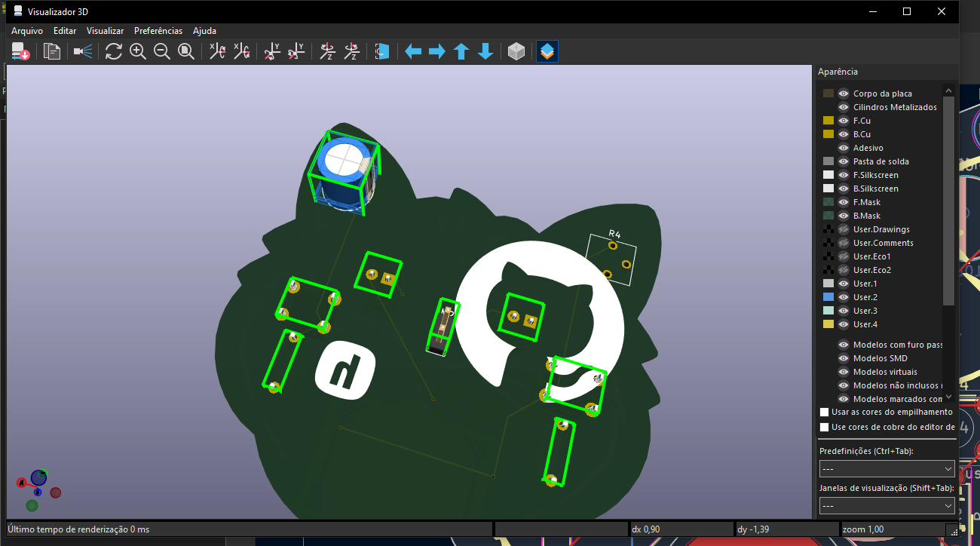Show the User.Drawings layer
Viewport: 980px width, 546px height.
[844, 229]
